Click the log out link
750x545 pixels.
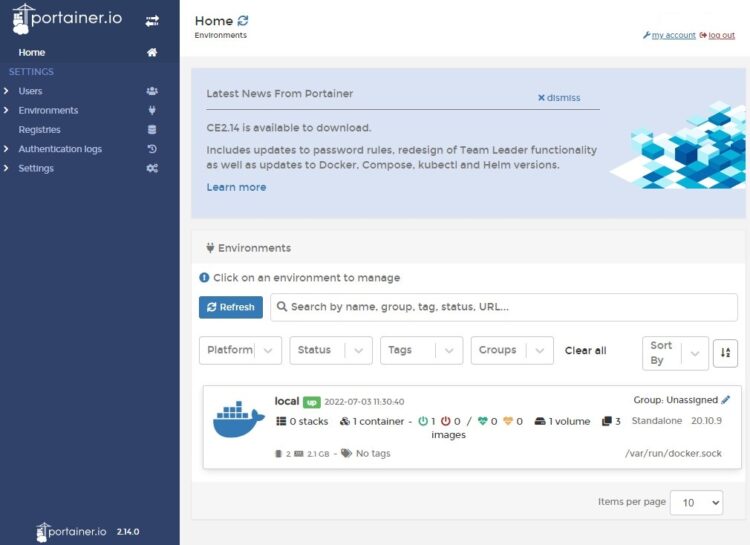pyautogui.click(x=721, y=35)
